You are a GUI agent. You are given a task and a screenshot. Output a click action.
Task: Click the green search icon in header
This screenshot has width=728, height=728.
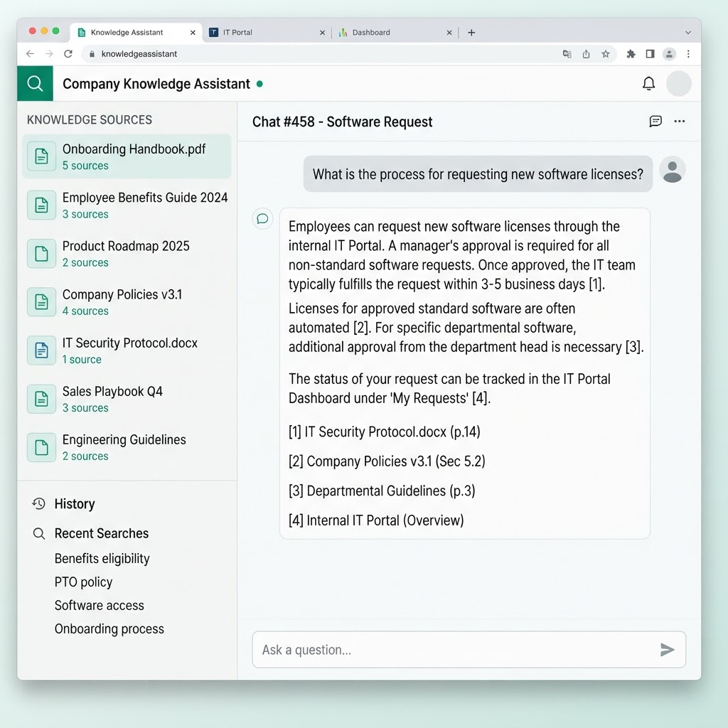pos(35,84)
